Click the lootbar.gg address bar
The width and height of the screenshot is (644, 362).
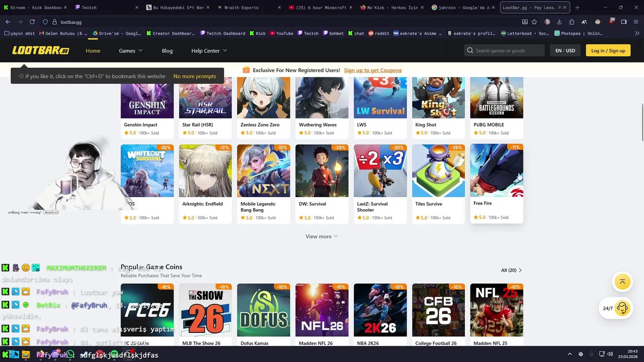click(282, 22)
